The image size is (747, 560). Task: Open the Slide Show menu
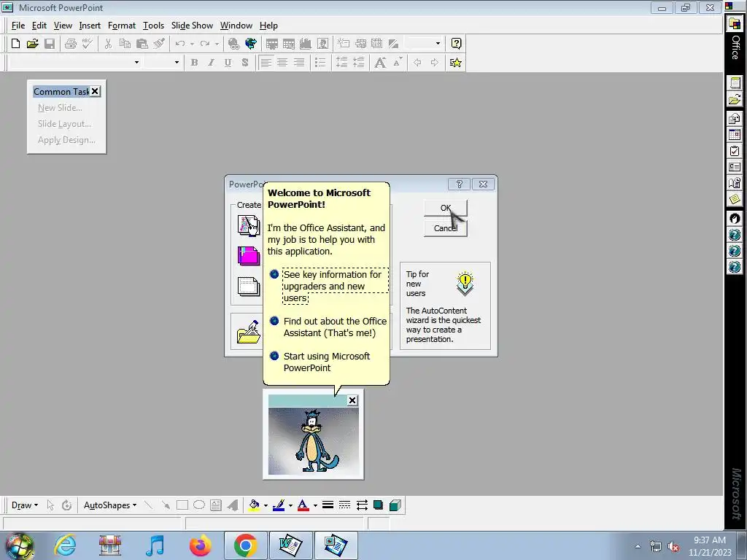point(192,26)
